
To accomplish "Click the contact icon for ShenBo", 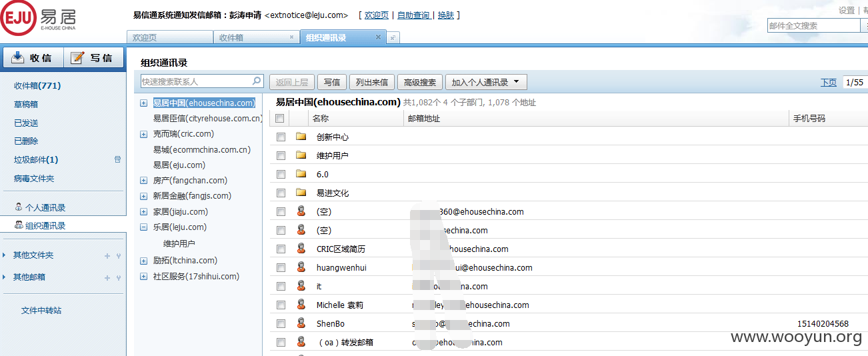I will point(301,323).
